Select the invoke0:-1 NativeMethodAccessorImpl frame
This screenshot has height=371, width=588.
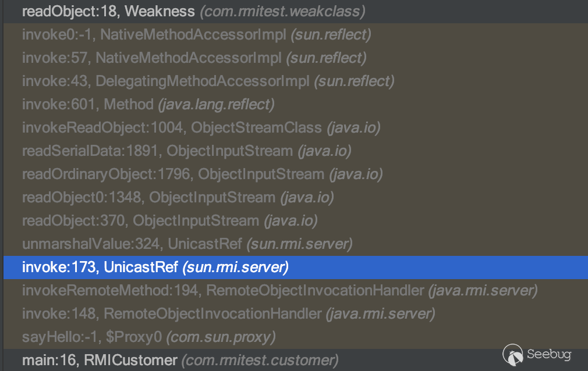point(154,34)
